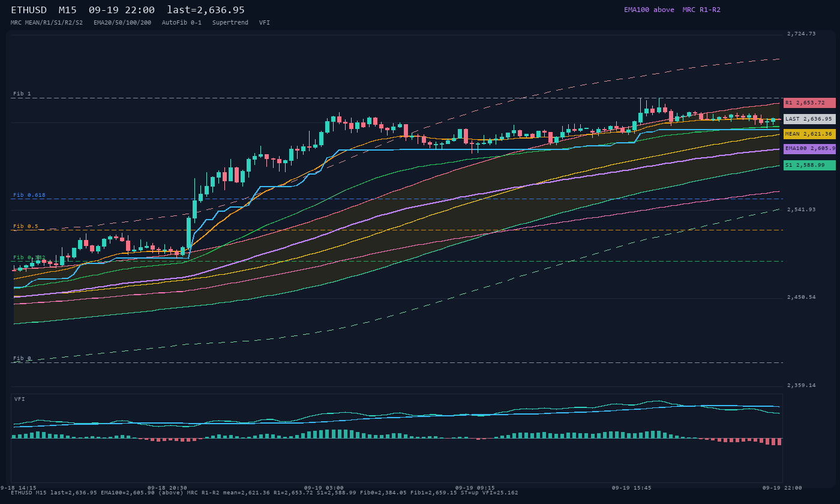Click the Fib 0.5 level label
840x504 pixels.
click(26, 226)
